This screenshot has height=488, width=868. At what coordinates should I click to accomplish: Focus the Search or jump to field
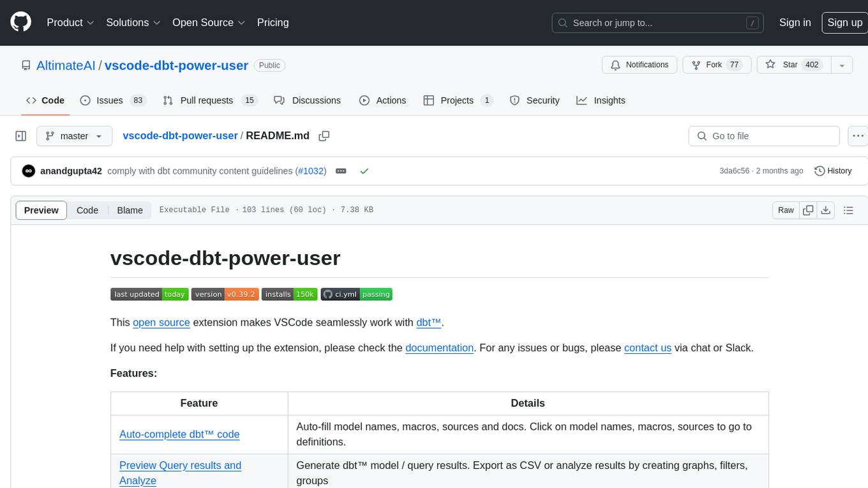pos(658,22)
